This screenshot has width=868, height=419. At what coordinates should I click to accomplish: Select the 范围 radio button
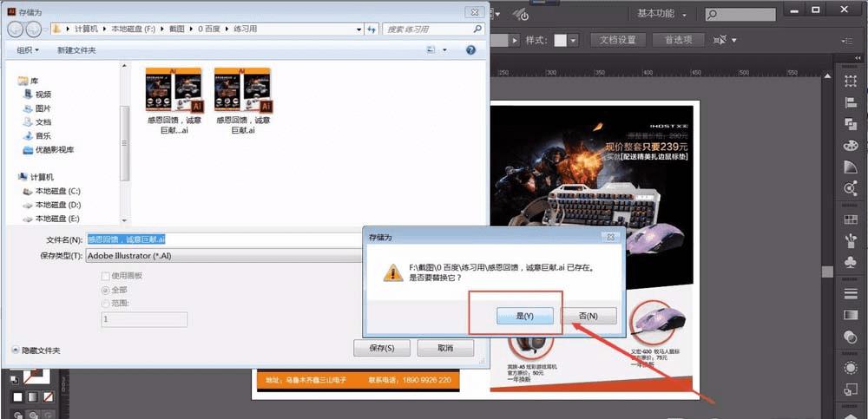106,304
